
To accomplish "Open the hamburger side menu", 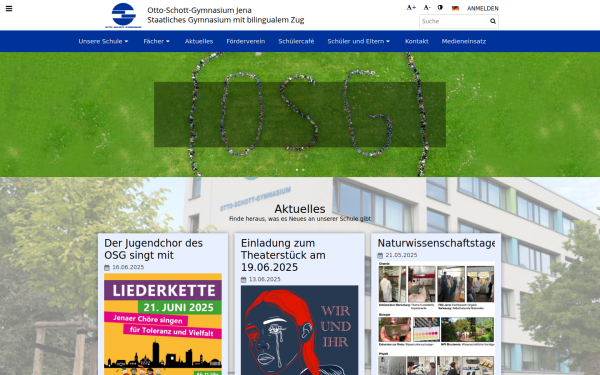I will (x=9, y=8).
